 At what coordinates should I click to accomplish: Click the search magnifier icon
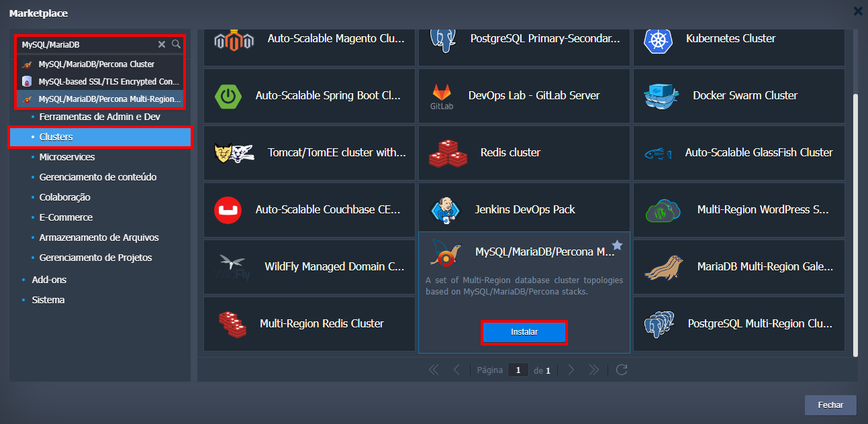click(x=176, y=44)
